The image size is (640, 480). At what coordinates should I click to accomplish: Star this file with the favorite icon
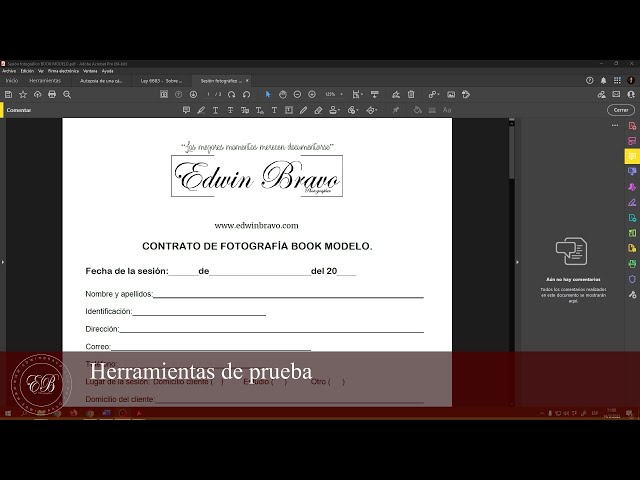[23, 95]
